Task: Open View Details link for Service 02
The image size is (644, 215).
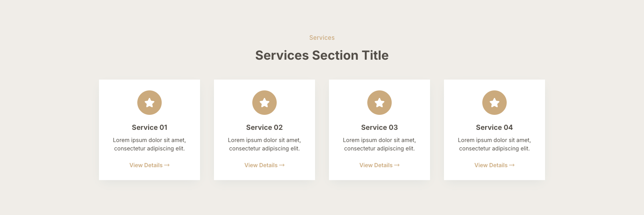Action: pyautogui.click(x=261, y=165)
